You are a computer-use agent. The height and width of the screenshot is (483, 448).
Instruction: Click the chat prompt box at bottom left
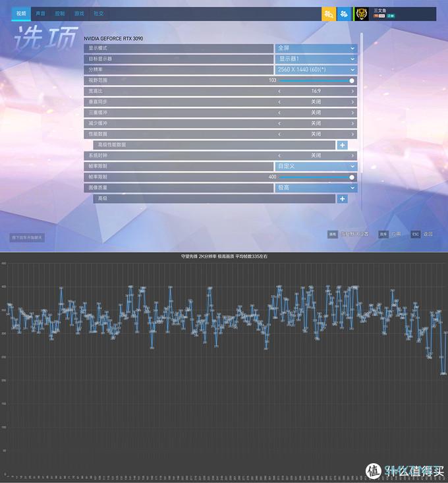(27, 237)
